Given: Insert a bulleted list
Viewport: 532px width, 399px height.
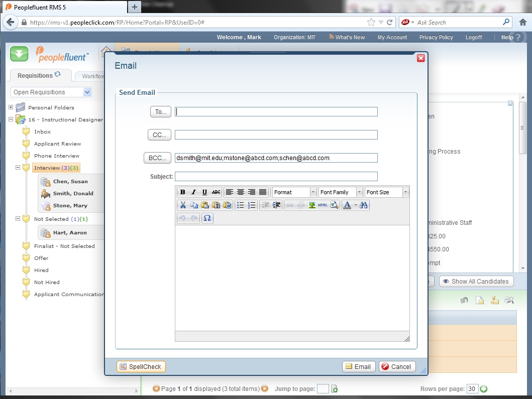Looking at the screenshot, I should pyautogui.click(x=241, y=205).
